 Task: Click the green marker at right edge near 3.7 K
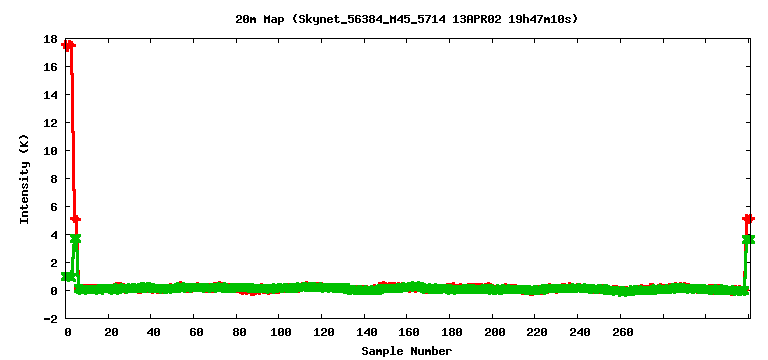748,239
